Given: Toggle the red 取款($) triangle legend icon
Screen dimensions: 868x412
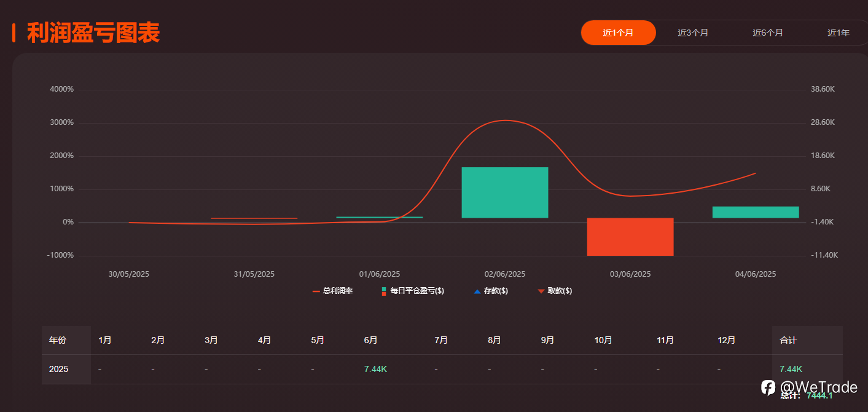Looking at the screenshot, I should (x=541, y=291).
